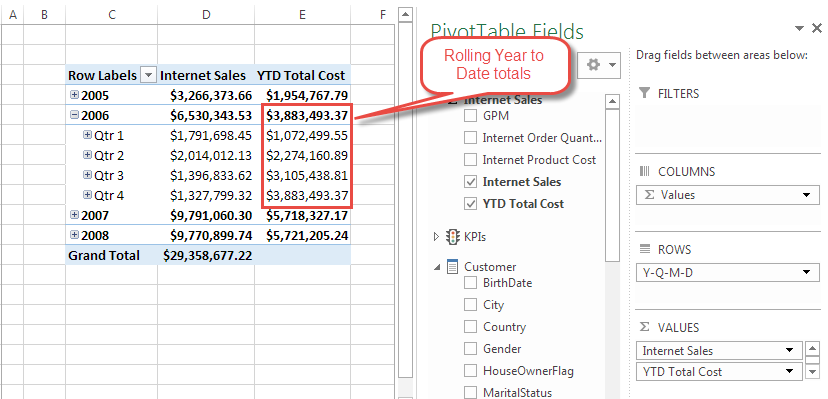Open Internet Sales dropdown in VALUES area

[790, 350]
